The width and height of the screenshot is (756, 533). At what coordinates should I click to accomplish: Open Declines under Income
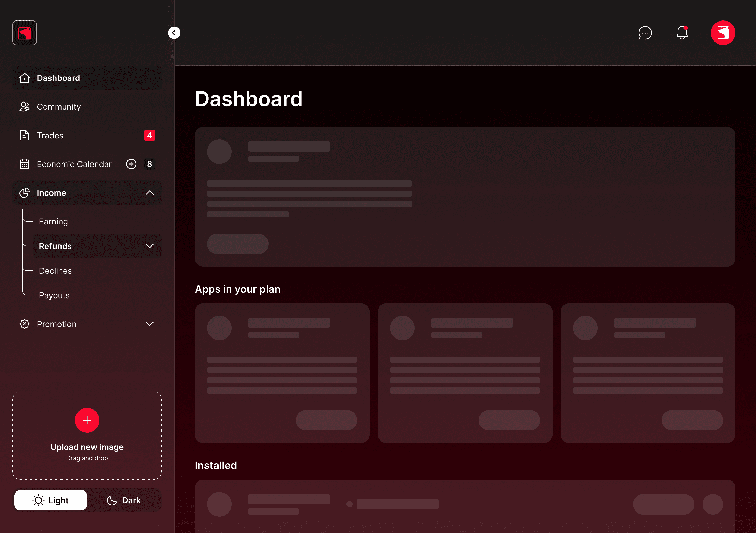55,271
